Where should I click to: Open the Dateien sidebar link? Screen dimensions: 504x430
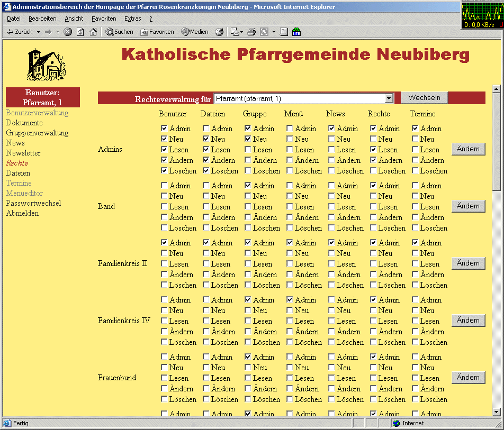[x=18, y=173]
